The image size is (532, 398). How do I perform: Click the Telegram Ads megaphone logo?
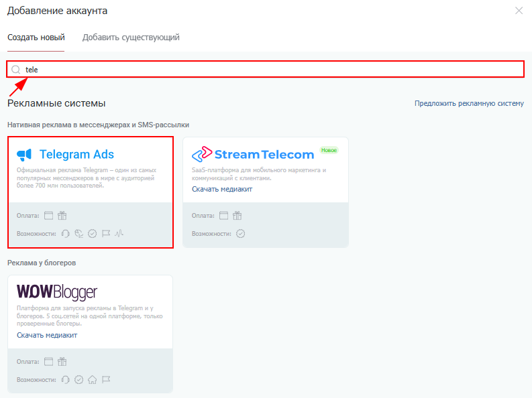pyautogui.click(x=24, y=155)
